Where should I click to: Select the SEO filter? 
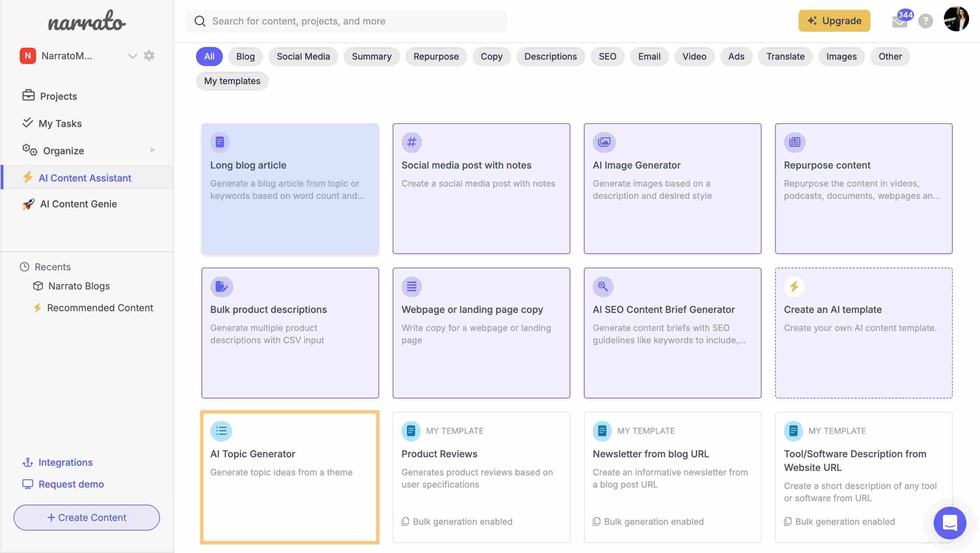click(x=607, y=56)
